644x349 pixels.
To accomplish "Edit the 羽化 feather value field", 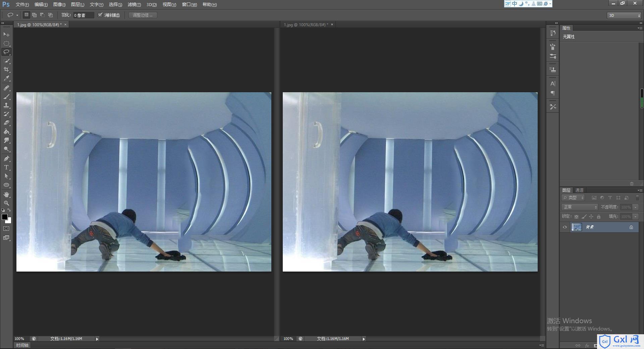I will pyautogui.click(x=84, y=15).
